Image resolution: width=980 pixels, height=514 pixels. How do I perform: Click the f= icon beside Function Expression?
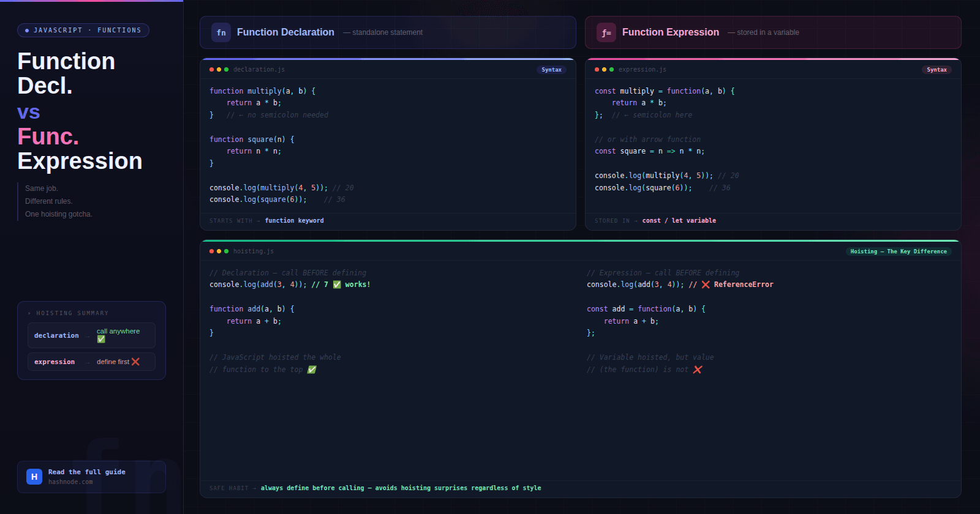606,32
